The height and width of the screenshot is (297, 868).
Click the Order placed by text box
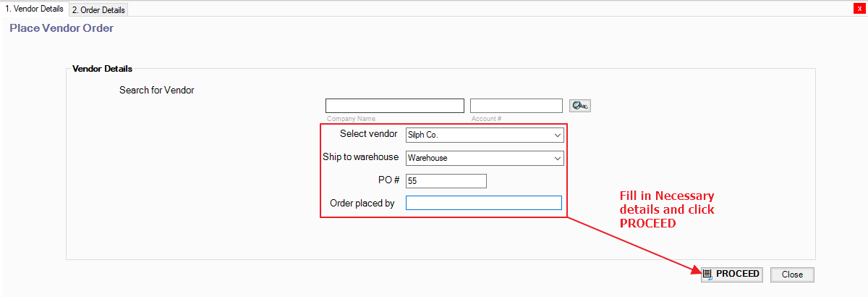tap(483, 203)
